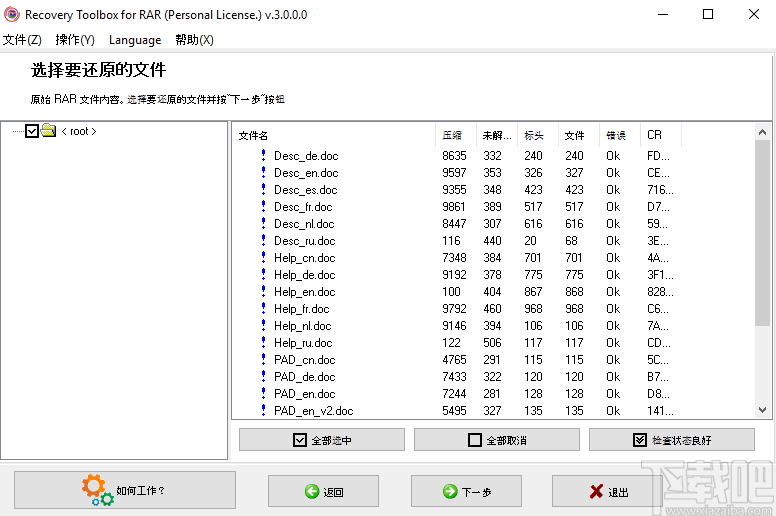Click the exclamation icon beside Desc_nl.doc
The width and height of the screenshot is (776, 516).
click(x=263, y=224)
